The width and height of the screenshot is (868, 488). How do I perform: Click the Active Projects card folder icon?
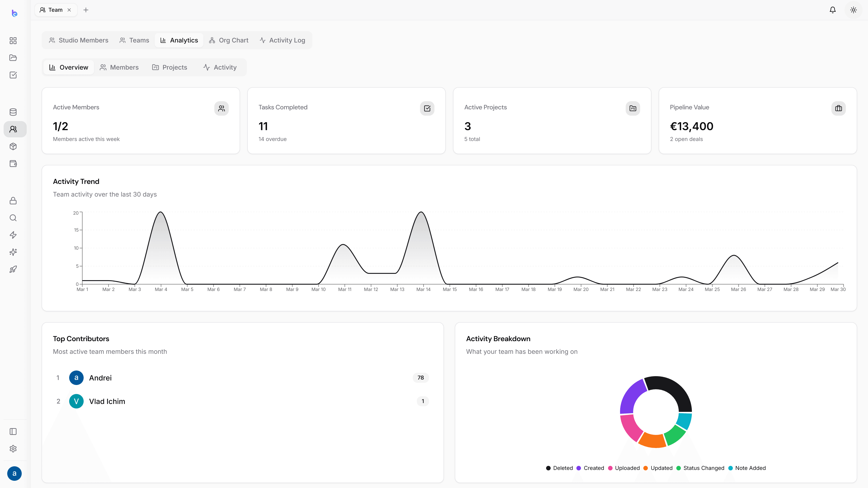coord(633,108)
